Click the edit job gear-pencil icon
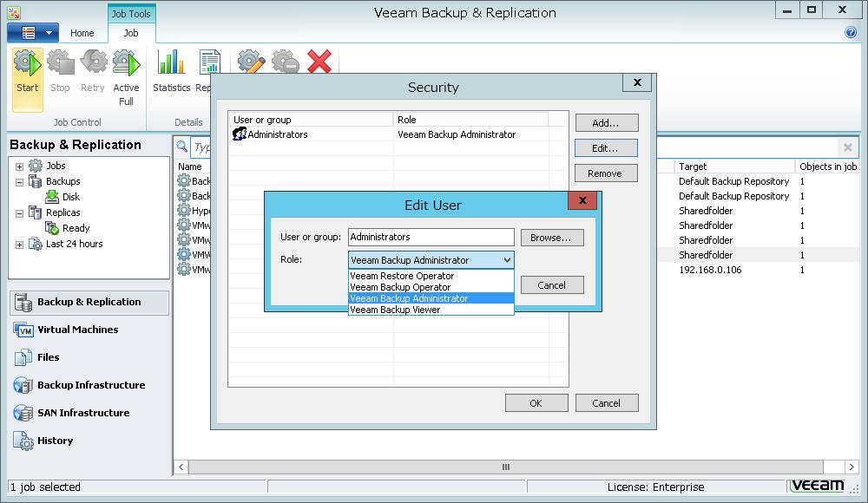868x503 pixels. [252, 62]
